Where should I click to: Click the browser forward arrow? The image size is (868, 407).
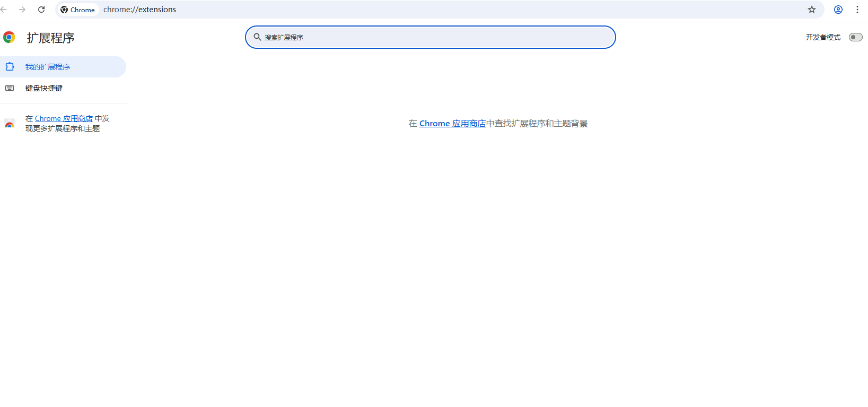(22, 10)
